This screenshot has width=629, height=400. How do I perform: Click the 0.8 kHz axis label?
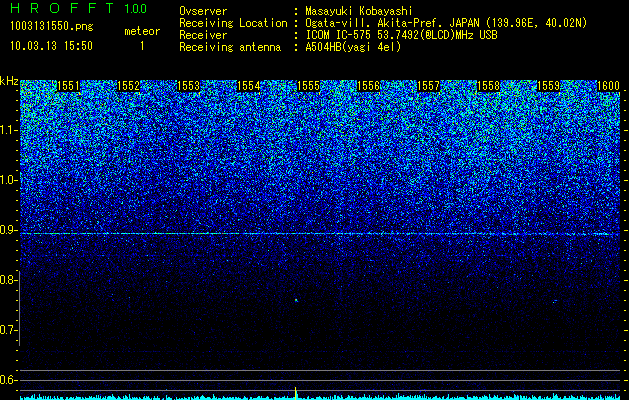coord(8,280)
